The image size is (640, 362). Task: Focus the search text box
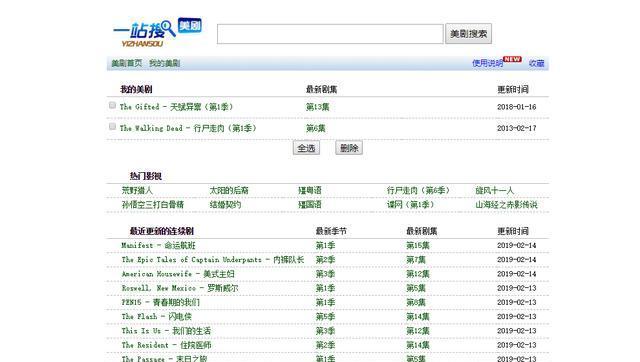[x=330, y=34]
